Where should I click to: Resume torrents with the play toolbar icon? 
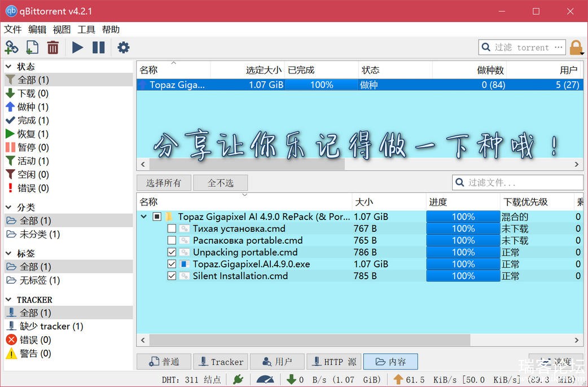[77, 47]
